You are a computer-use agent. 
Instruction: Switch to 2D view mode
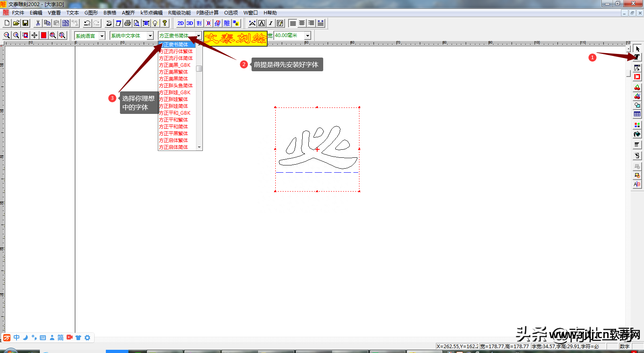click(x=180, y=23)
